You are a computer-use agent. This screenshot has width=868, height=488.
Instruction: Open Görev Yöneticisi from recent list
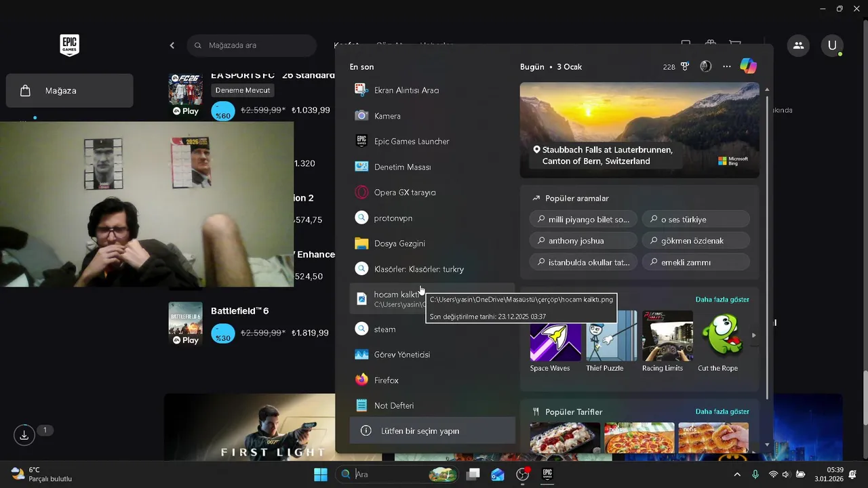pyautogui.click(x=432, y=354)
